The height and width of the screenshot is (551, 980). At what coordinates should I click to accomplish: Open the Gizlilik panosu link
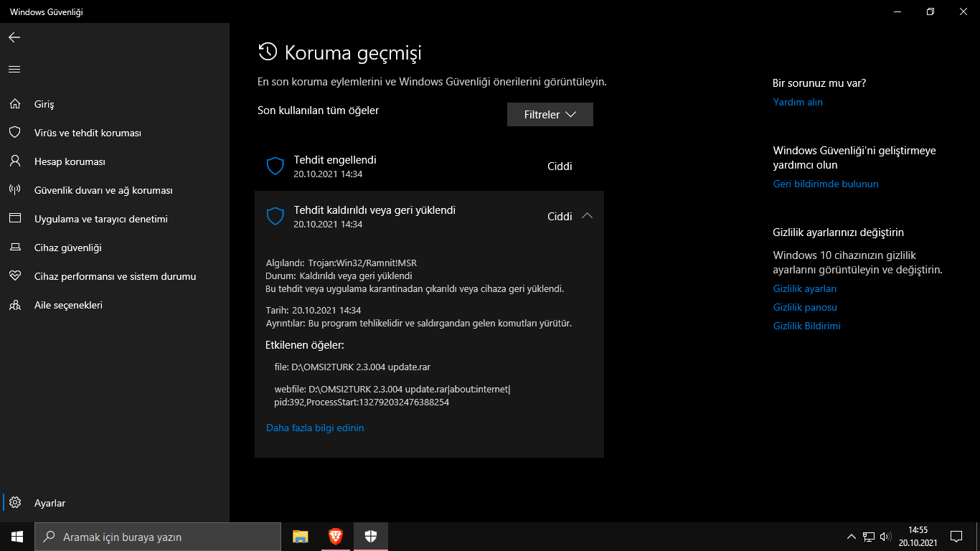pos(805,307)
